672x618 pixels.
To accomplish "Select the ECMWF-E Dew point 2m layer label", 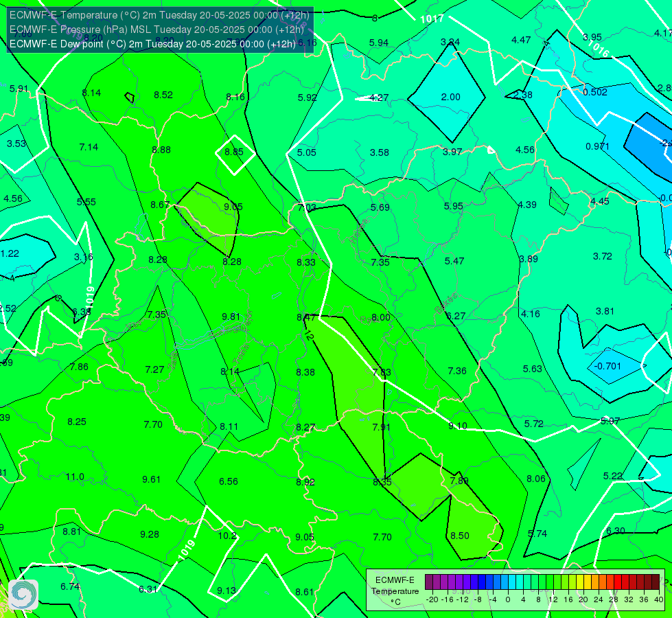I will click(x=152, y=44).
